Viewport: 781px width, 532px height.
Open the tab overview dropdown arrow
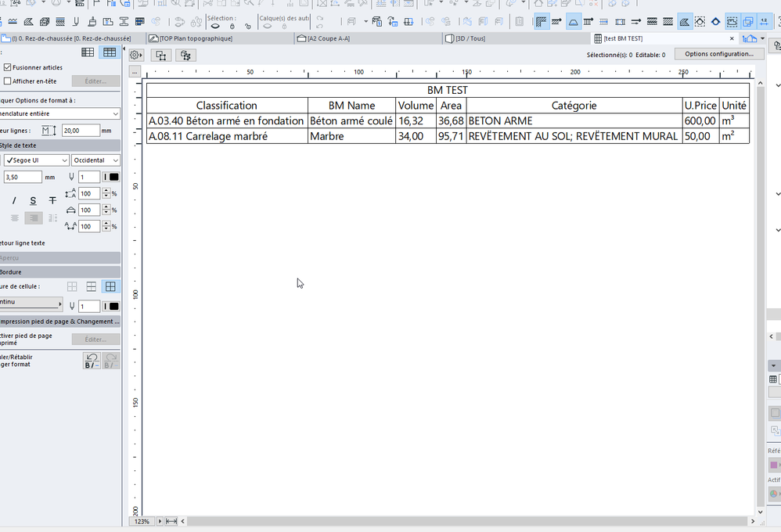[762, 38]
